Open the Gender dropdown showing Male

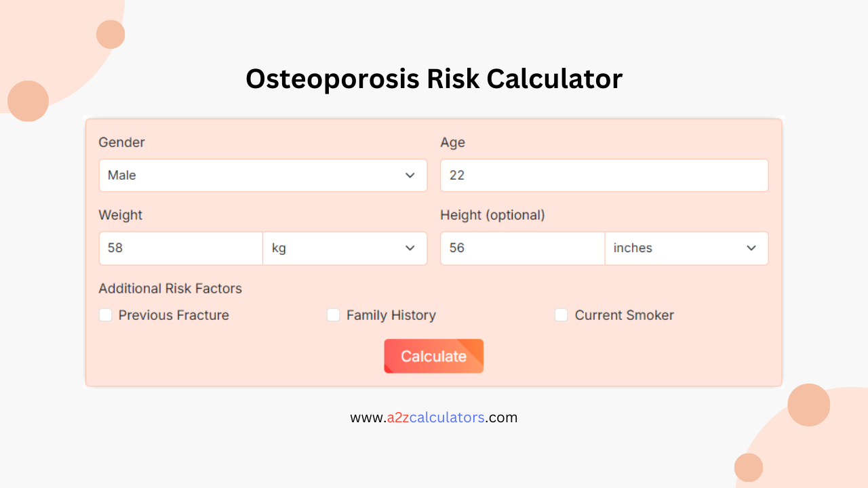click(x=263, y=175)
